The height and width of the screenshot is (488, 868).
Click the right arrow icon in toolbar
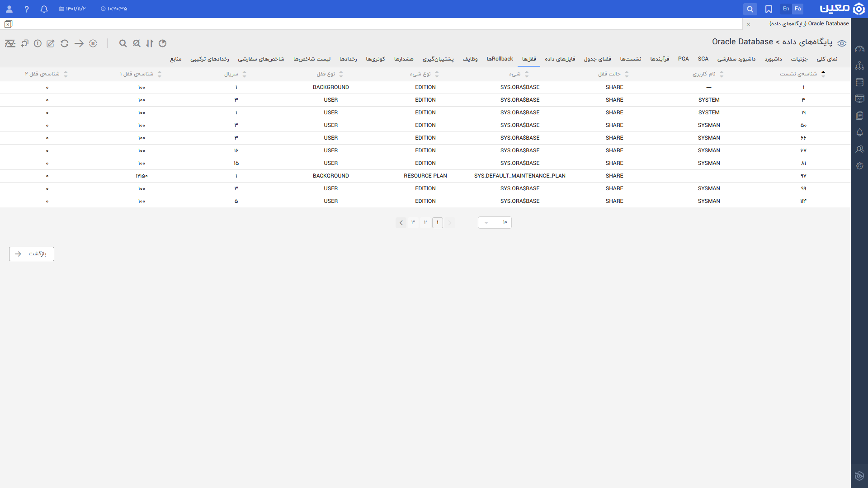pyautogui.click(x=79, y=43)
